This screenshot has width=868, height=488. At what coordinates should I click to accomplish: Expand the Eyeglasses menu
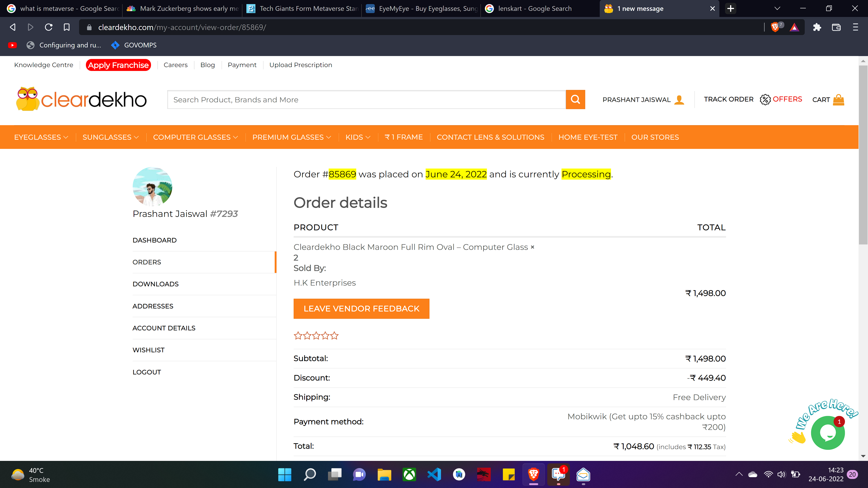(41, 137)
